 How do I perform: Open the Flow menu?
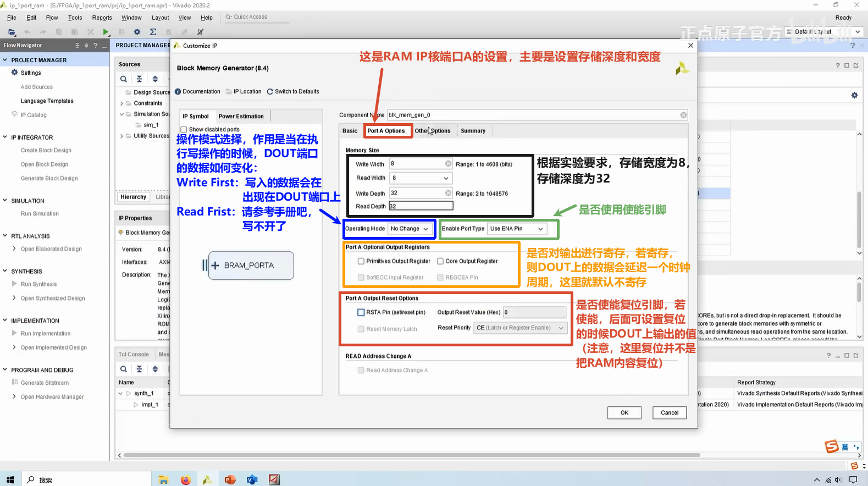coord(52,18)
